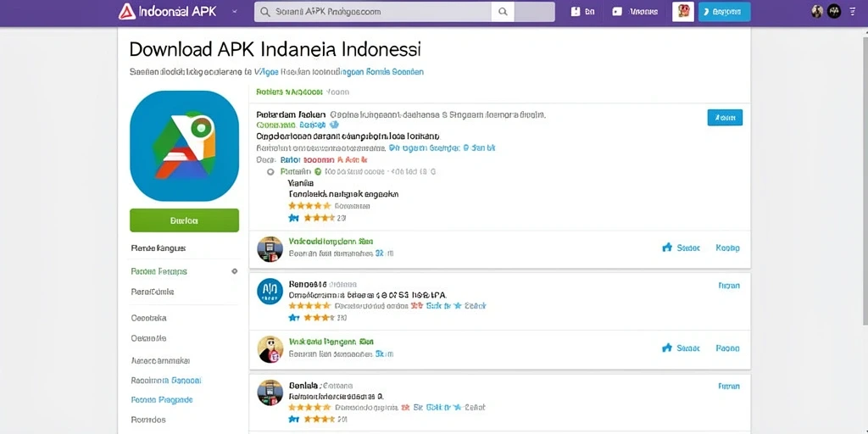Select sidebar item Parefdonia

point(153,292)
